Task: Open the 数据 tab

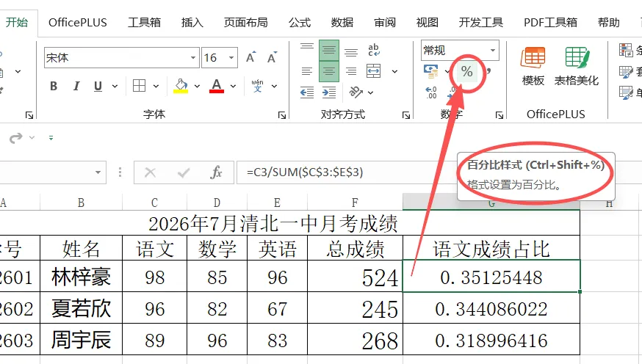Action: 342,22
